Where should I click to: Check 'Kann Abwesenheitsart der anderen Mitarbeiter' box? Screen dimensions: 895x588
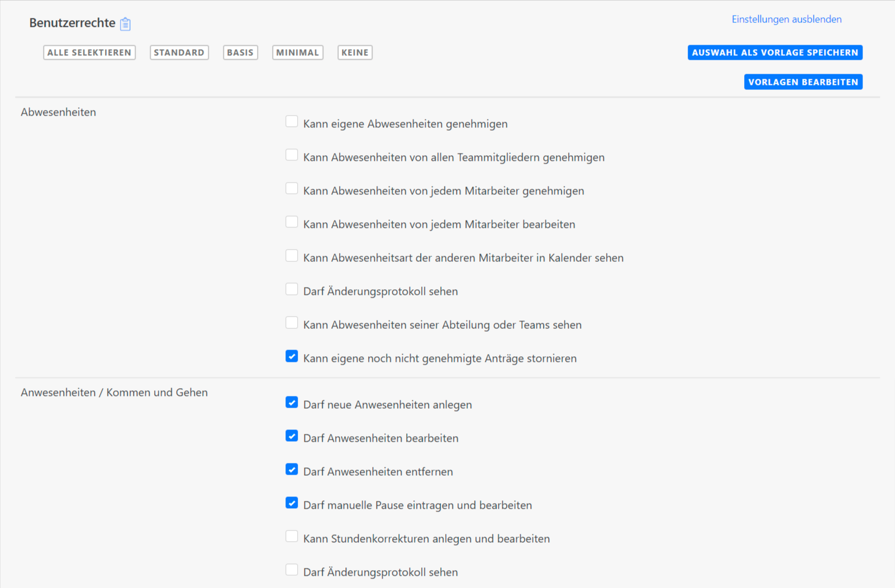click(x=292, y=256)
